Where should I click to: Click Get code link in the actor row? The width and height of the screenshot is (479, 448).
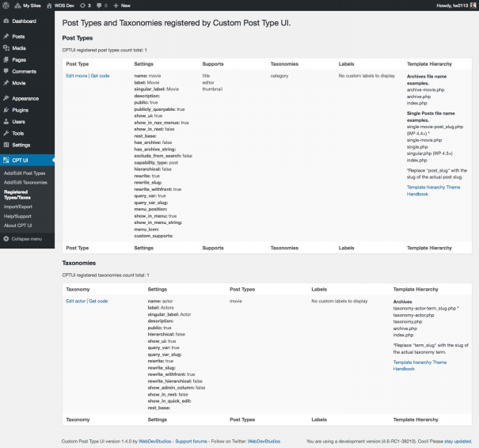(x=98, y=302)
